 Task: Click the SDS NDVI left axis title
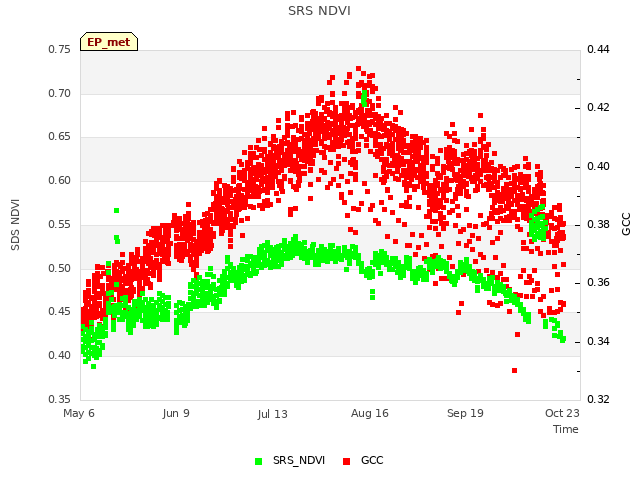click(x=15, y=224)
